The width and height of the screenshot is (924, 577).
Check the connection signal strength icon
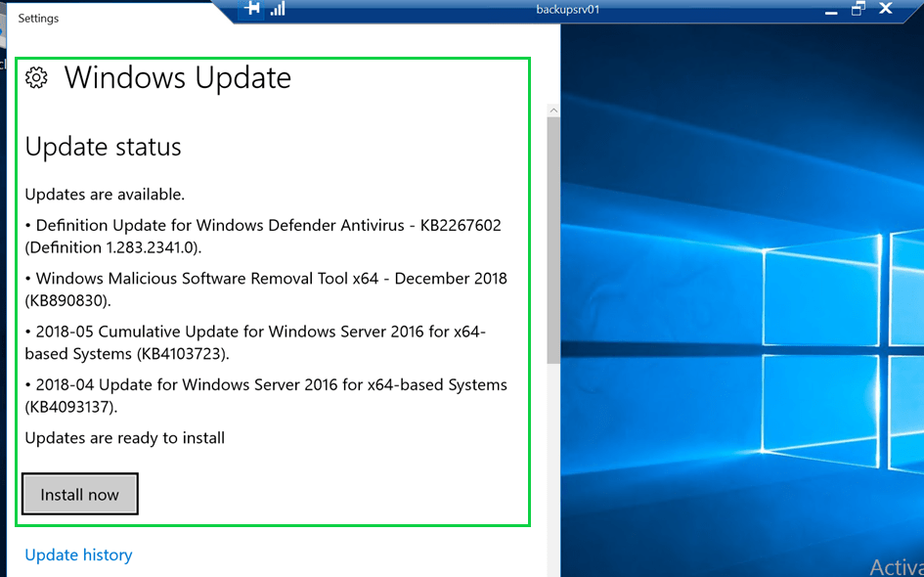click(x=278, y=9)
